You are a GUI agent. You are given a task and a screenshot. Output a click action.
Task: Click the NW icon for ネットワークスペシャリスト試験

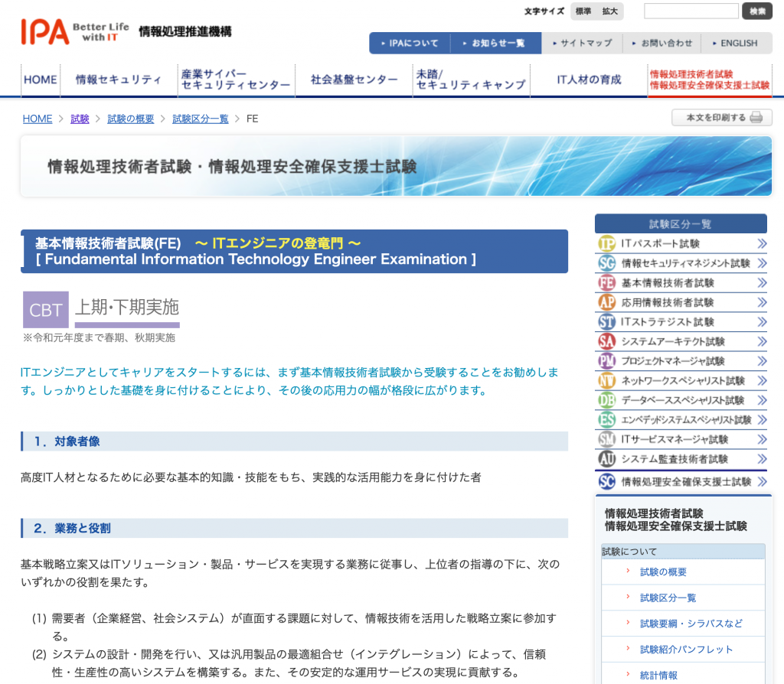click(x=606, y=381)
